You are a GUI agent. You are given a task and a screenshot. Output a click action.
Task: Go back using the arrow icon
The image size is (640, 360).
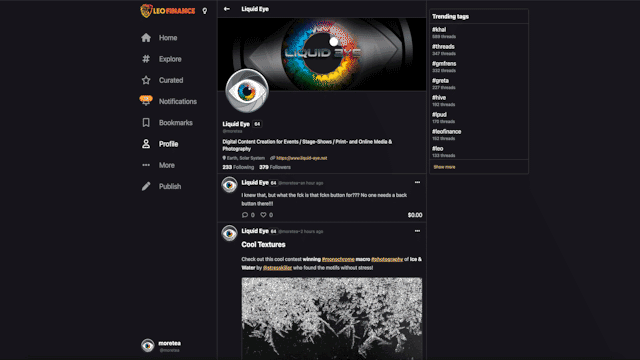click(227, 9)
